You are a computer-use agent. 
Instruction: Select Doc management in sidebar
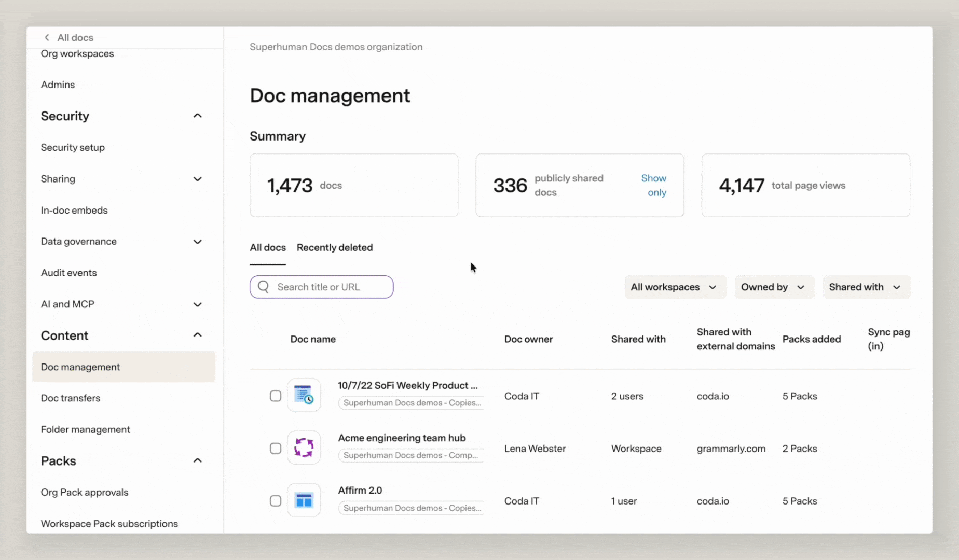[x=124, y=367]
